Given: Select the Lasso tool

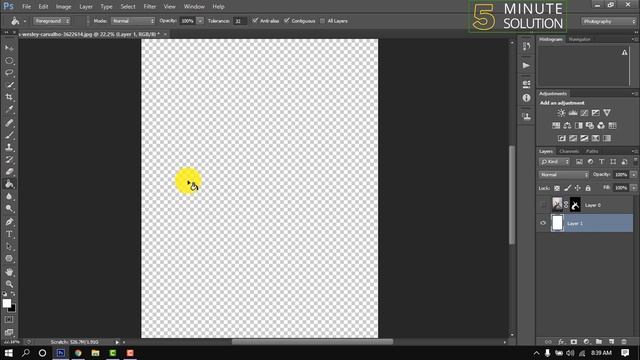Looking at the screenshot, I should [x=9, y=73].
